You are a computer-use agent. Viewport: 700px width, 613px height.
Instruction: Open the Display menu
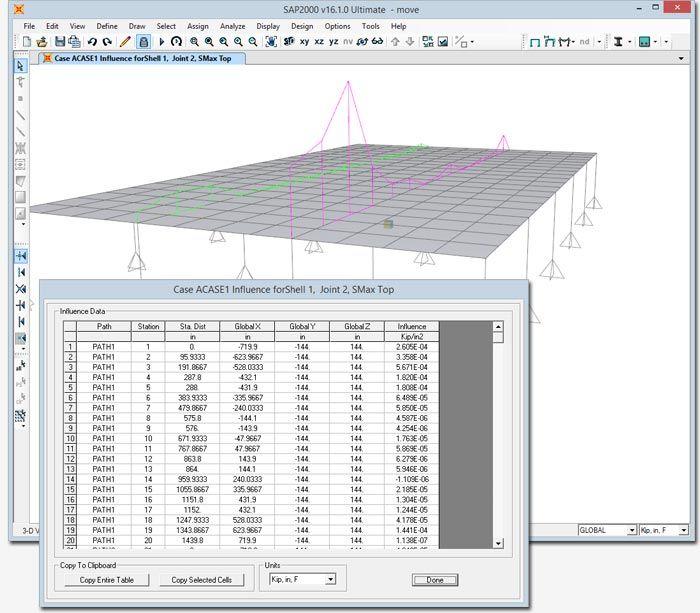(x=268, y=26)
